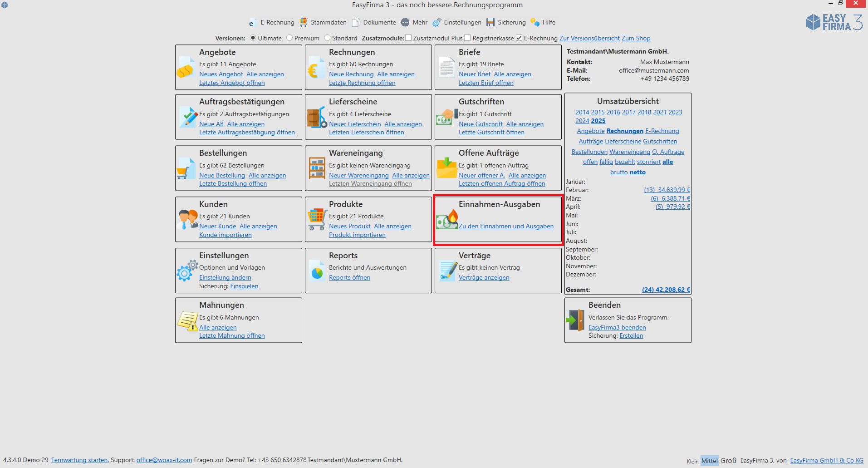Open the Stammdaten menu

pyautogui.click(x=323, y=22)
